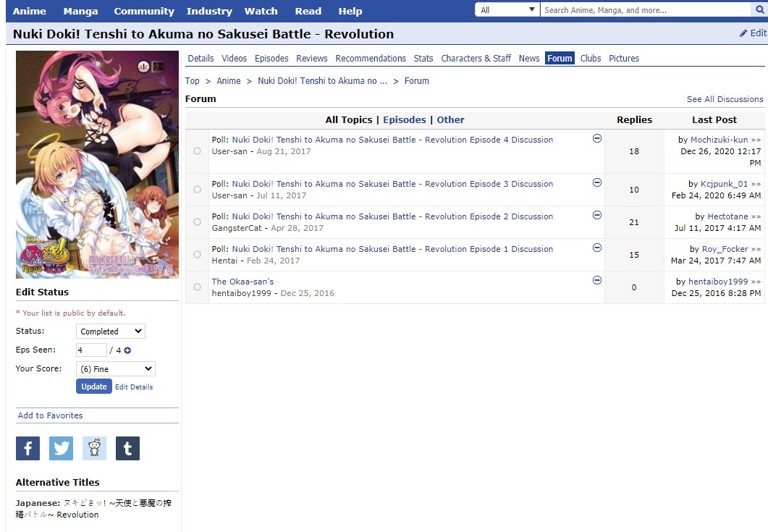Viewport: 768px width, 532px height.
Task: Click the minus icon on Episode 3 Discussion row
Action: click(597, 182)
